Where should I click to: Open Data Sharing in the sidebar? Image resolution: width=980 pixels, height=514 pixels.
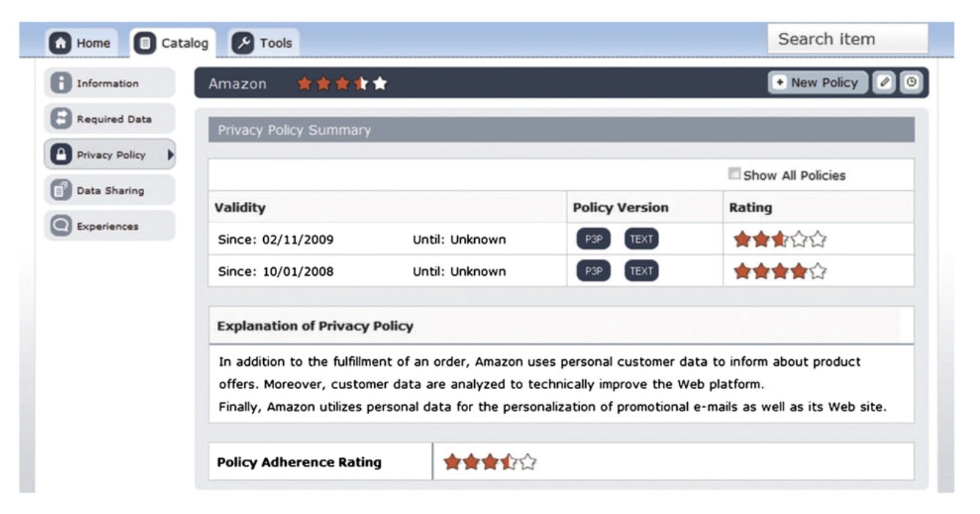coord(110,190)
